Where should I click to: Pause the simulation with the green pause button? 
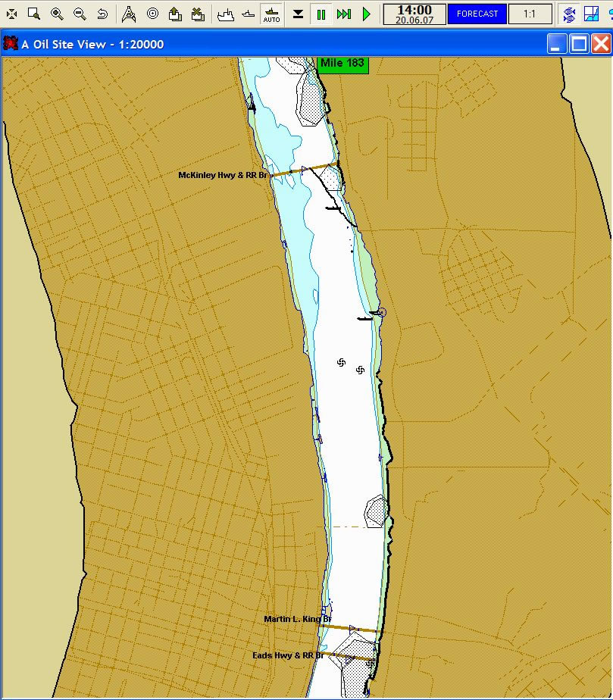321,14
